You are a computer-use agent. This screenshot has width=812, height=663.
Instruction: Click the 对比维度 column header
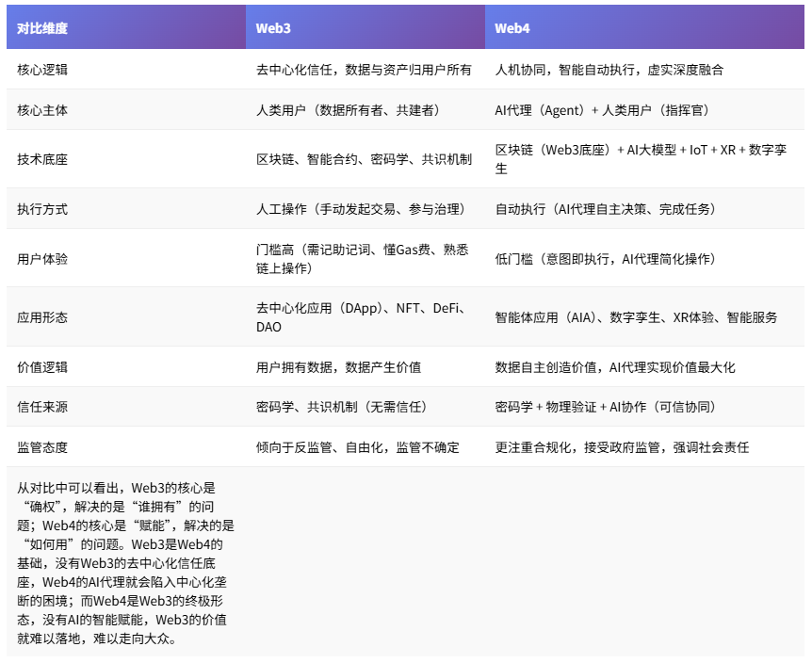point(42,28)
